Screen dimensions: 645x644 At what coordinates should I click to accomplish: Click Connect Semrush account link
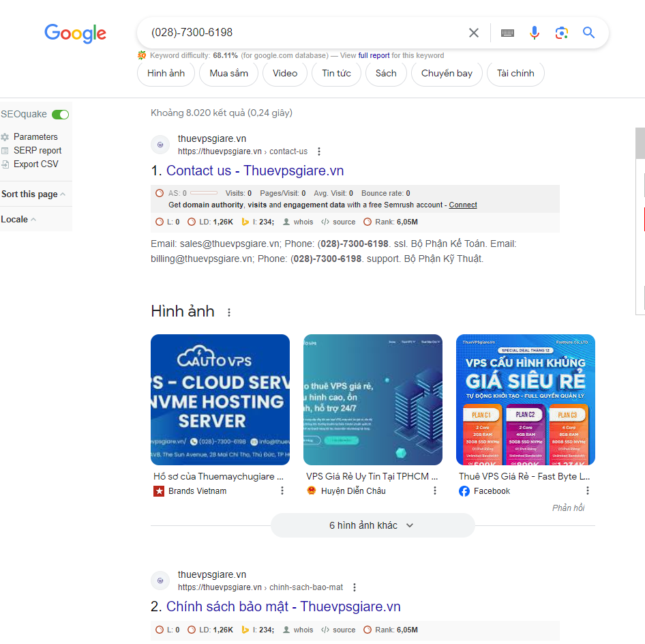click(463, 205)
